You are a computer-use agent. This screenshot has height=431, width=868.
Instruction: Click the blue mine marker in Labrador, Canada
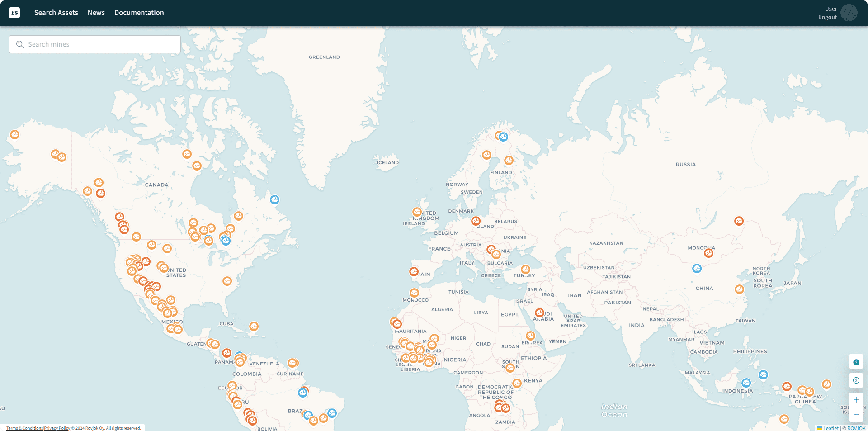coord(275,199)
